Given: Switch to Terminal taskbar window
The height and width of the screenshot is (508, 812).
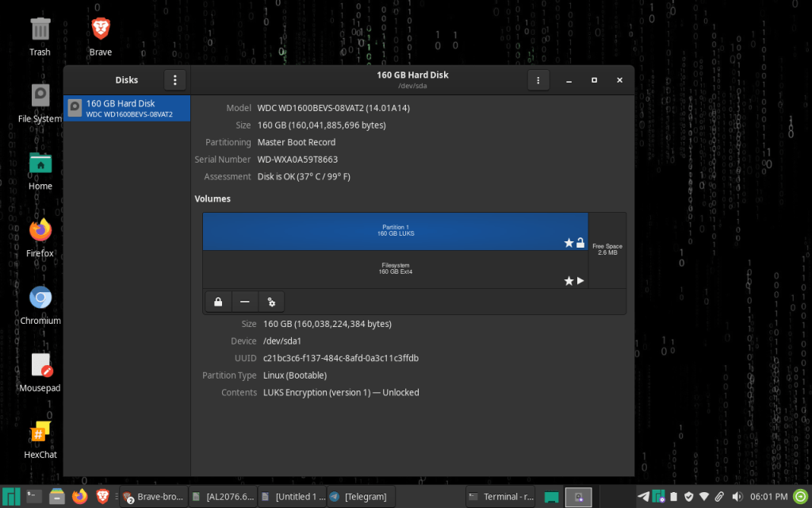Looking at the screenshot, I should (501, 497).
